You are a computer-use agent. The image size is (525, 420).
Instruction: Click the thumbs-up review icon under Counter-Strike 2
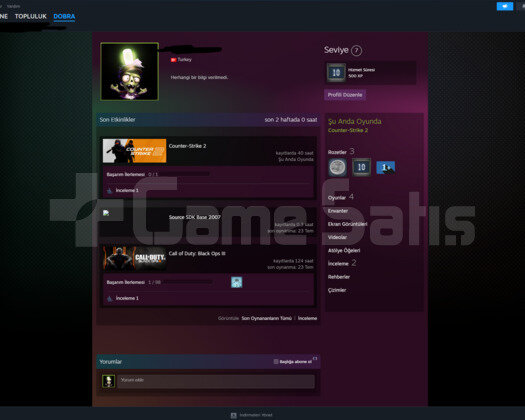109,190
